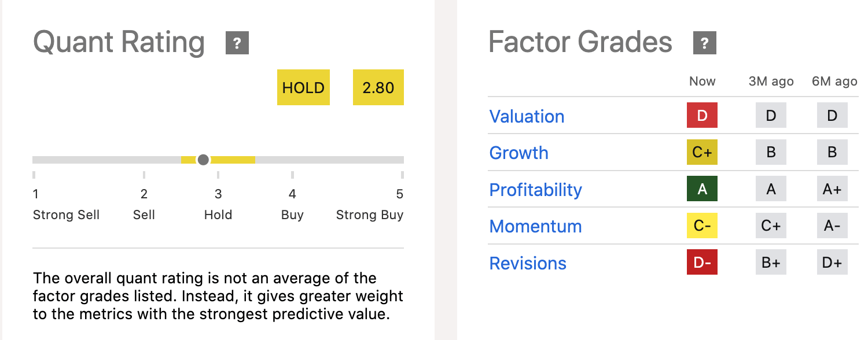
Task: Click the yellow Momentum C- grade badge
Action: coord(702,226)
